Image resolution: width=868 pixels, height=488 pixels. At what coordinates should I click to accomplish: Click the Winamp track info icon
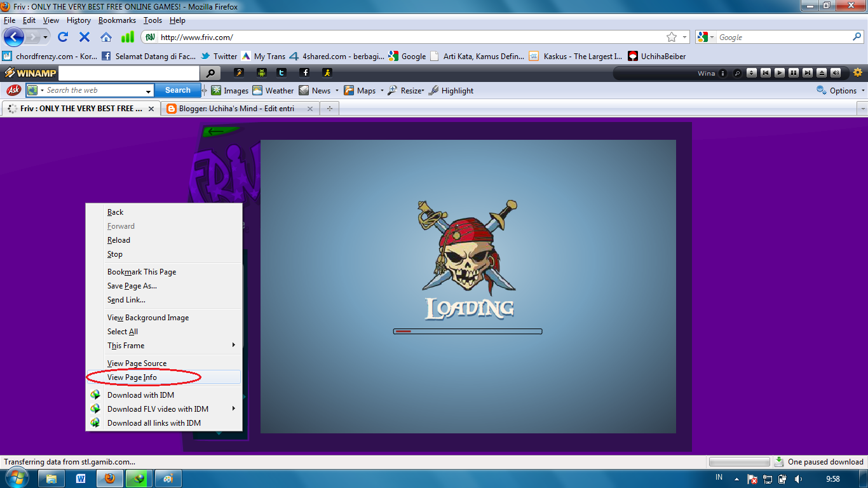point(724,73)
